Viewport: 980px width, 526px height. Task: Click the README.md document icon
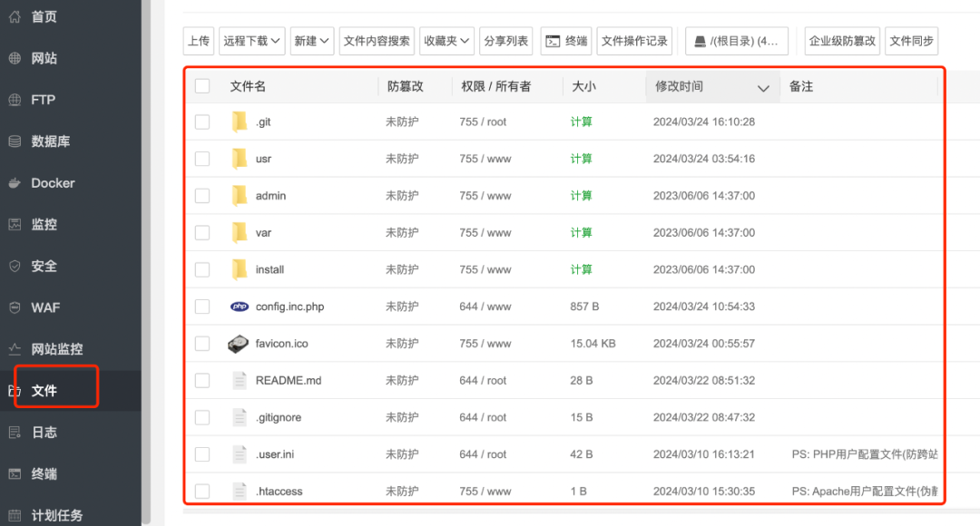coord(240,381)
